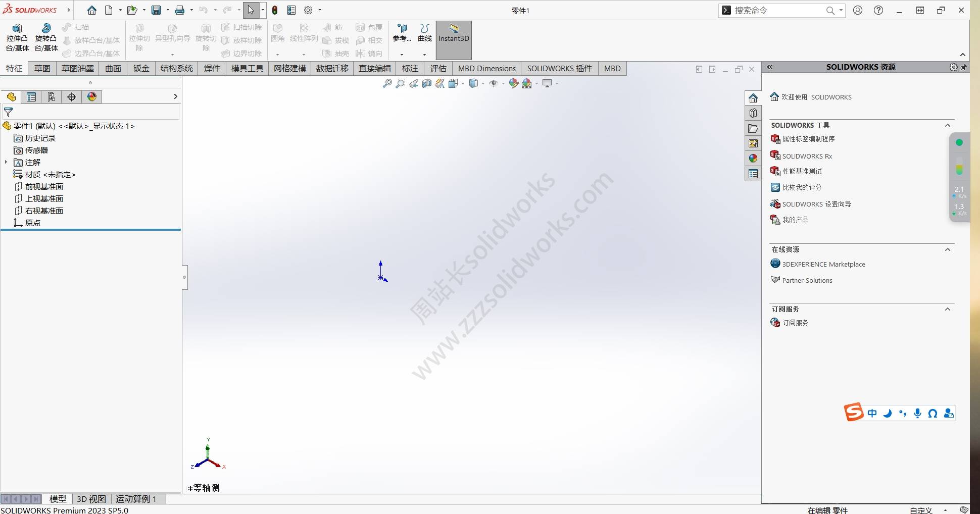
Task: Switch to the 3D 视图 bottom tab
Action: pos(91,499)
